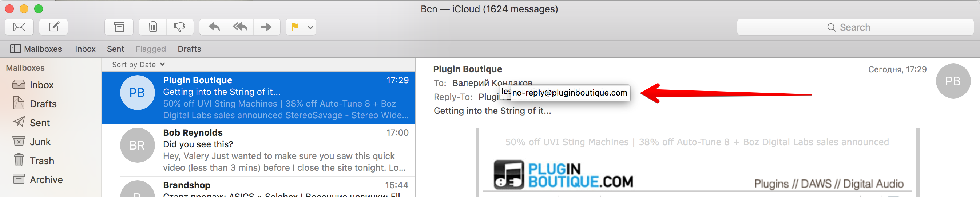Viewport: 980px width, 197px height.
Task: Click the recipient name Валерий Кондаков
Action: [x=492, y=82]
